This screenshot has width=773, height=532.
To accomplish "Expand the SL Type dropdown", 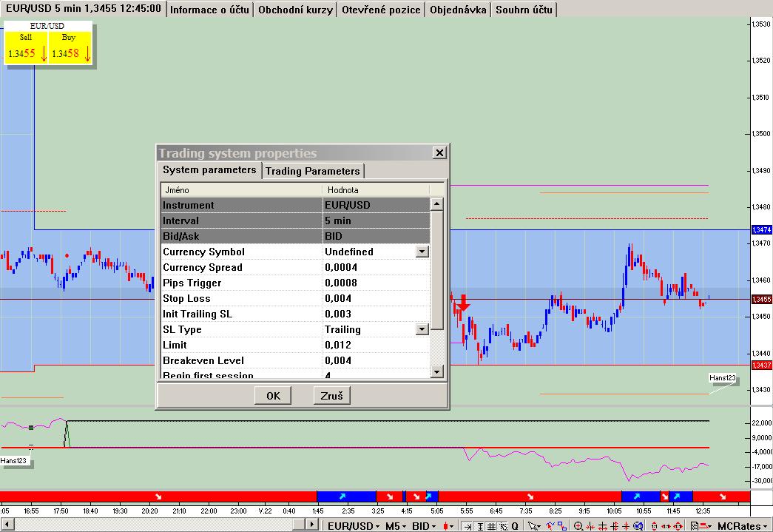I will tap(422, 329).
